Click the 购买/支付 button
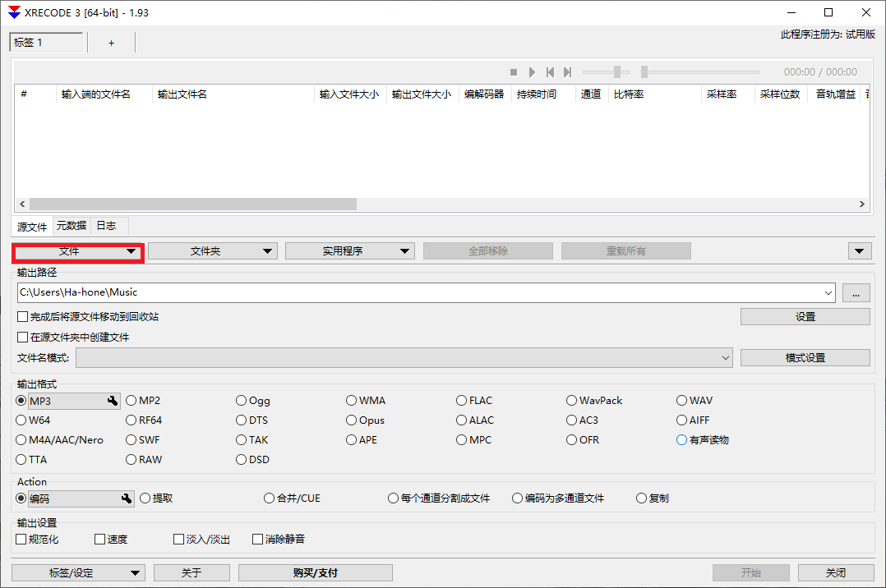Screen dimensions: 886x588 (x=316, y=572)
